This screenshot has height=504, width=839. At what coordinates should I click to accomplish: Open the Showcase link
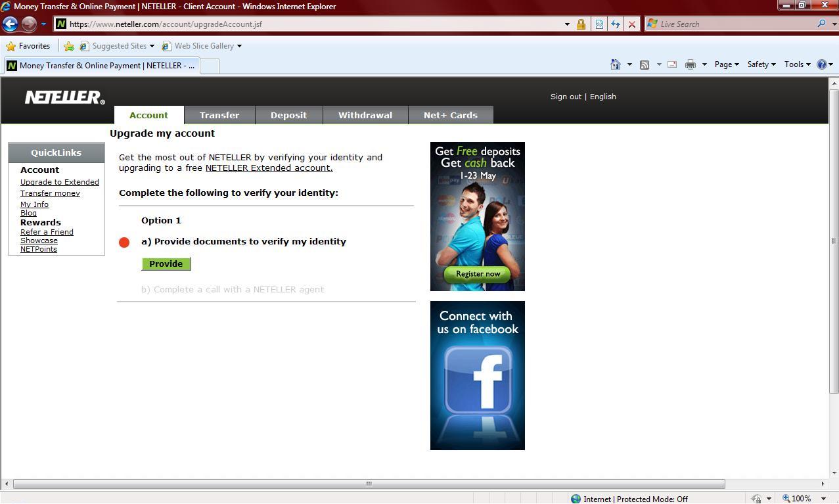click(39, 241)
